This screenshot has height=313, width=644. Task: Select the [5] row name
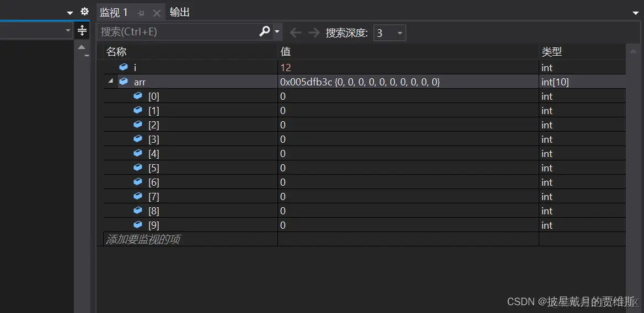(154, 168)
